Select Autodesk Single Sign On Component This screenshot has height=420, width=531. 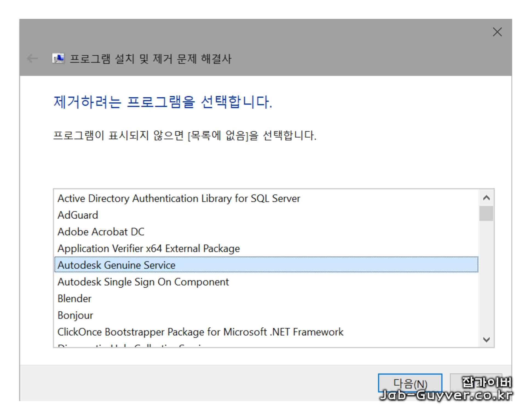point(143,282)
